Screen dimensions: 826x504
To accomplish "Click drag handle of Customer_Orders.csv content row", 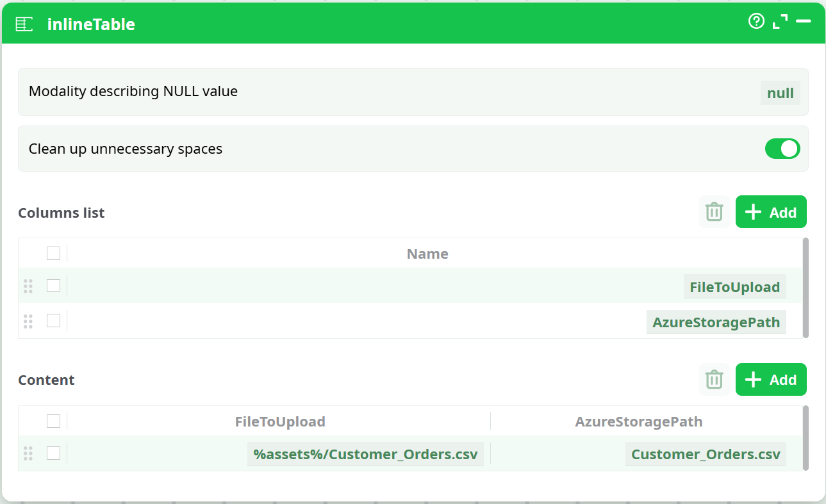I will point(28,453).
